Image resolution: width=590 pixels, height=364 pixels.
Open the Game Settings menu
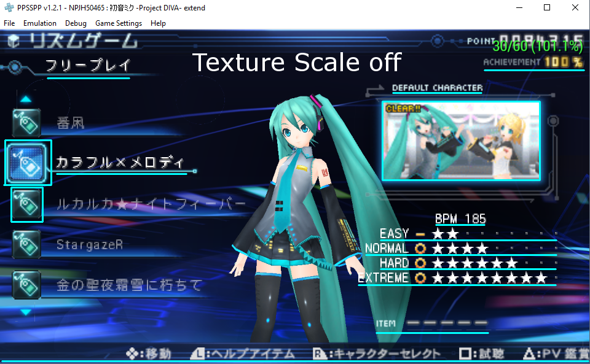(x=119, y=23)
